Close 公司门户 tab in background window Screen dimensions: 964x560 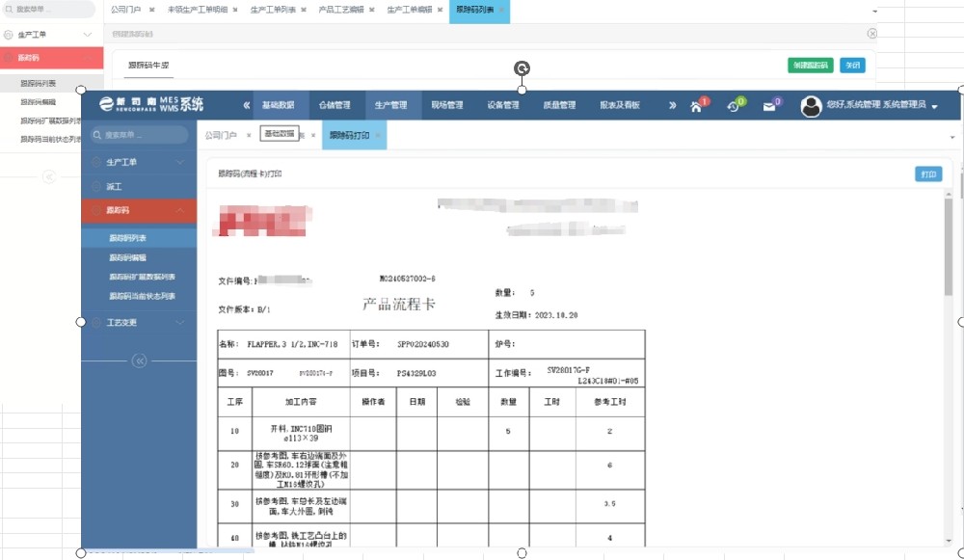pyautogui.click(x=151, y=10)
